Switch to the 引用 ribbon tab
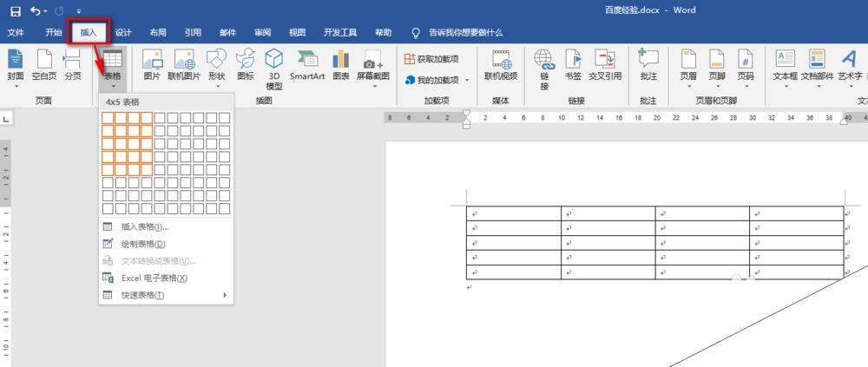The height and width of the screenshot is (367, 868). 193,33
